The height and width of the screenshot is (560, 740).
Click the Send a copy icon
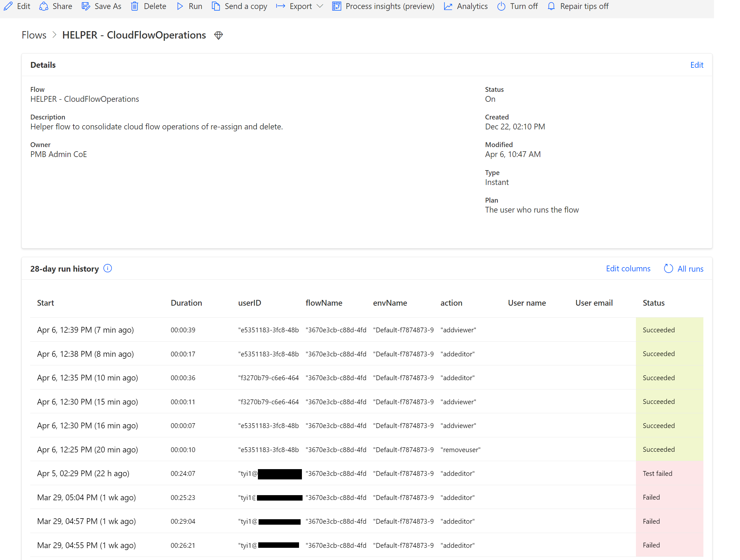pos(216,6)
